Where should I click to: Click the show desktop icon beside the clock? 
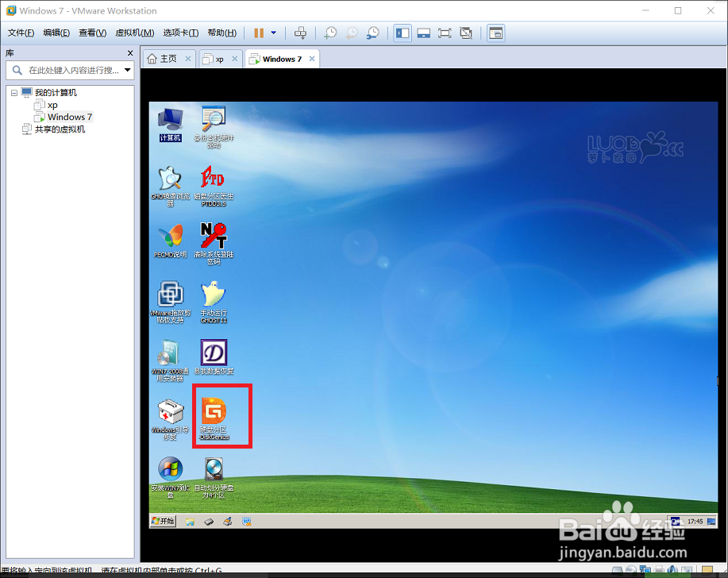click(711, 522)
